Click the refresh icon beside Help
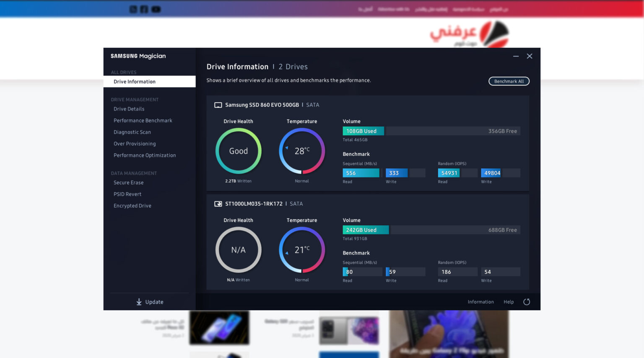644x358 pixels. tap(527, 302)
